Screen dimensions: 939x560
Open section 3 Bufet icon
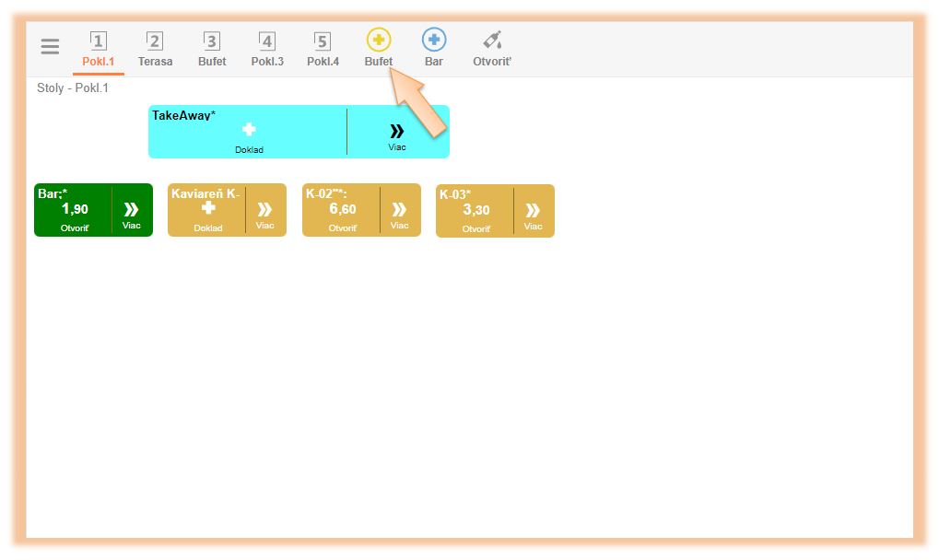(x=212, y=41)
